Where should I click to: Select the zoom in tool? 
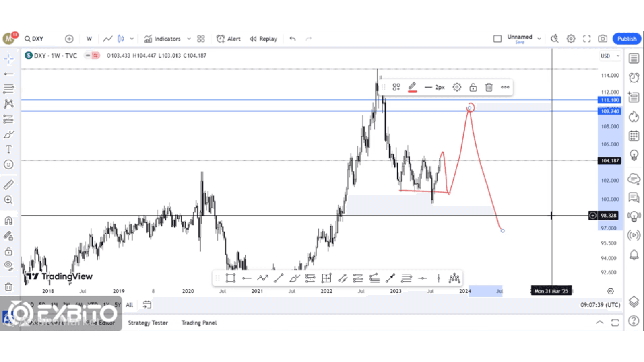[8, 200]
